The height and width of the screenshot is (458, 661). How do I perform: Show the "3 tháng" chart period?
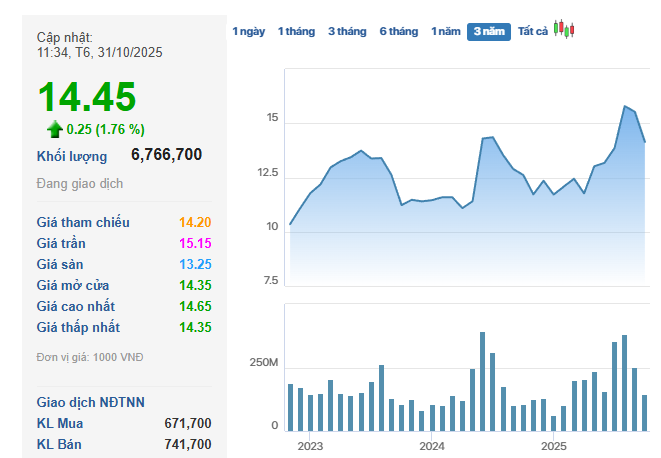347,32
